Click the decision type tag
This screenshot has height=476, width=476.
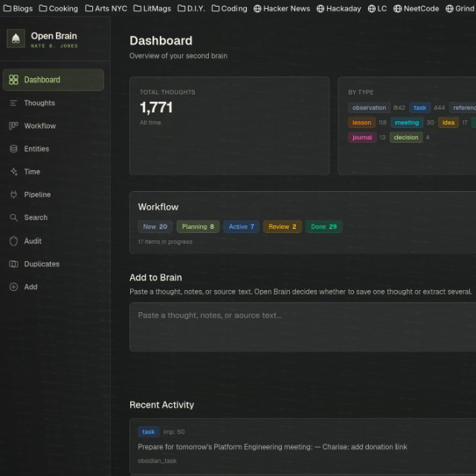(x=406, y=138)
